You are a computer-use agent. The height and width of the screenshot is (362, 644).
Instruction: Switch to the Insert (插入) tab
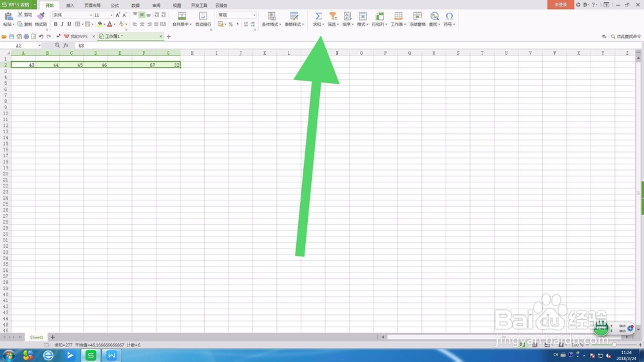(70, 5)
